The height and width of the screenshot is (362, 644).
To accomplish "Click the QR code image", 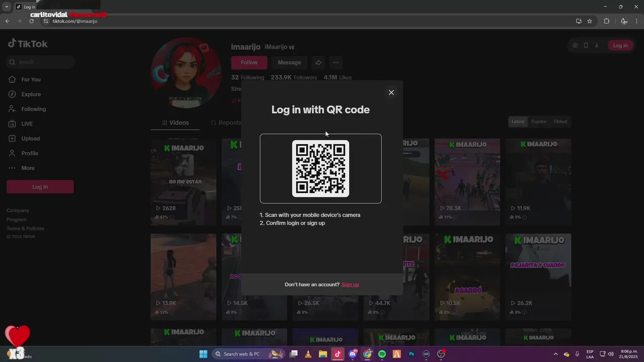I will 320,168.
